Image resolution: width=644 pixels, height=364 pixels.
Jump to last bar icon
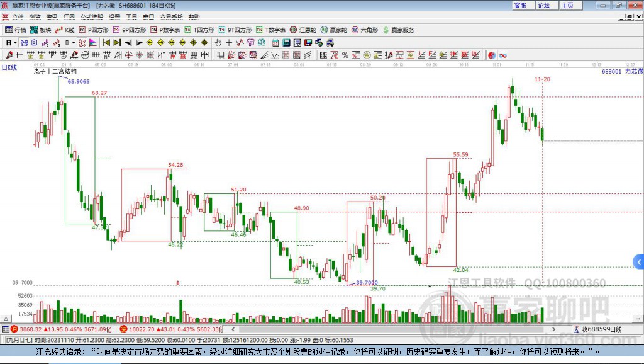pyautogui.click(x=117, y=42)
